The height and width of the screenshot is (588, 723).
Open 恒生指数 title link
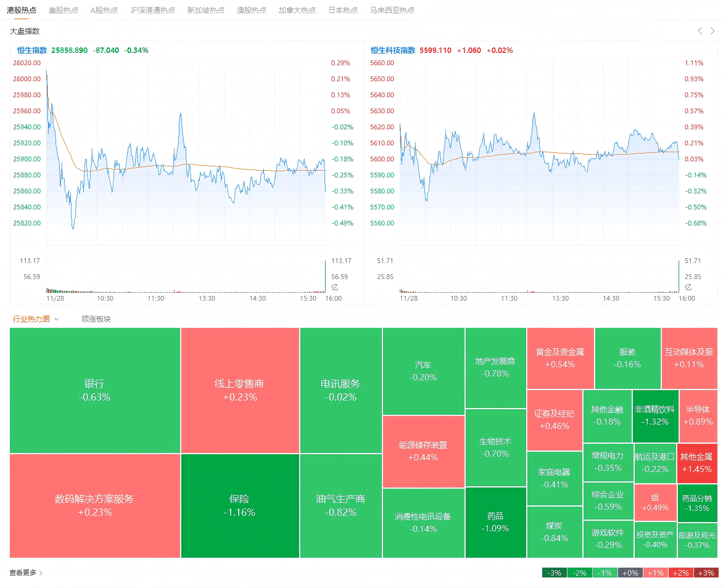coord(32,50)
